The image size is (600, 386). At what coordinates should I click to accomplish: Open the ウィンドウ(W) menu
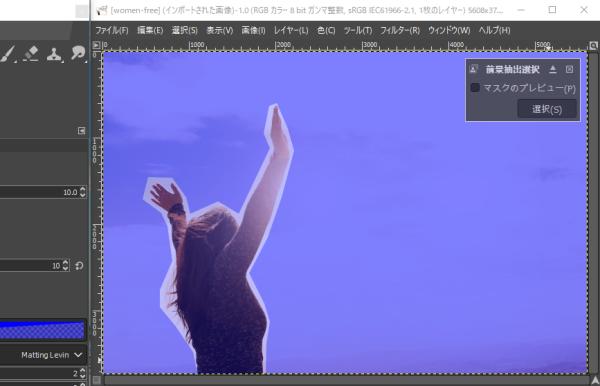click(x=449, y=30)
